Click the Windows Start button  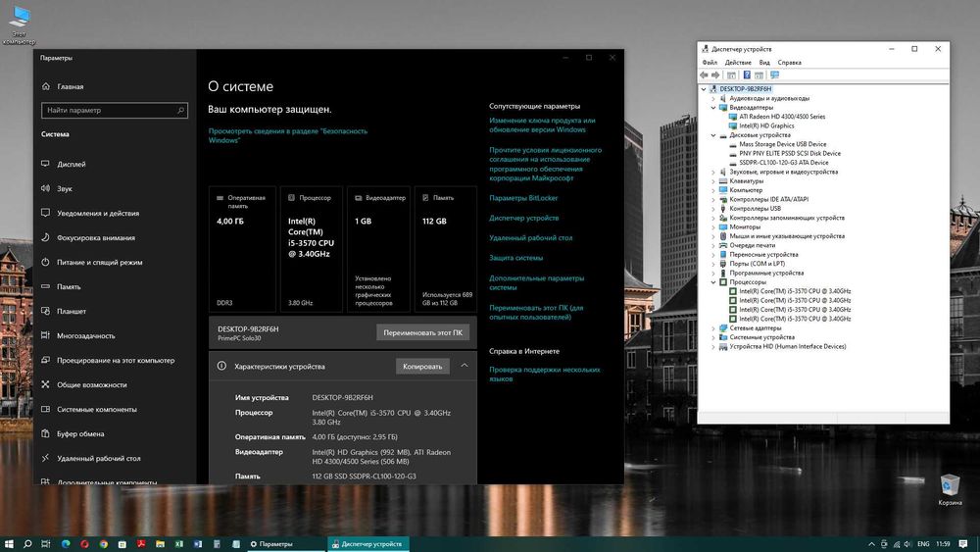point(9,544)
